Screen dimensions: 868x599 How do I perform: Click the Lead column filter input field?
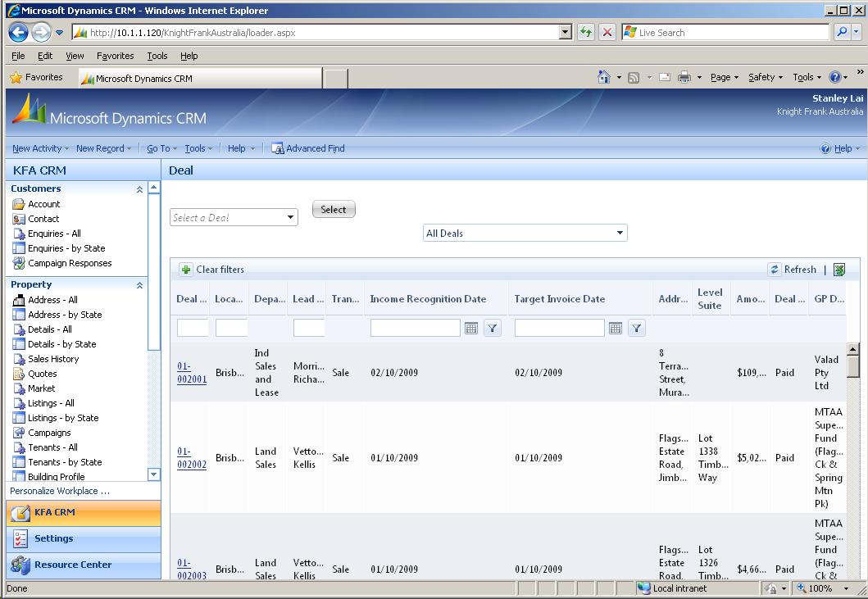[x=309, y=328]
